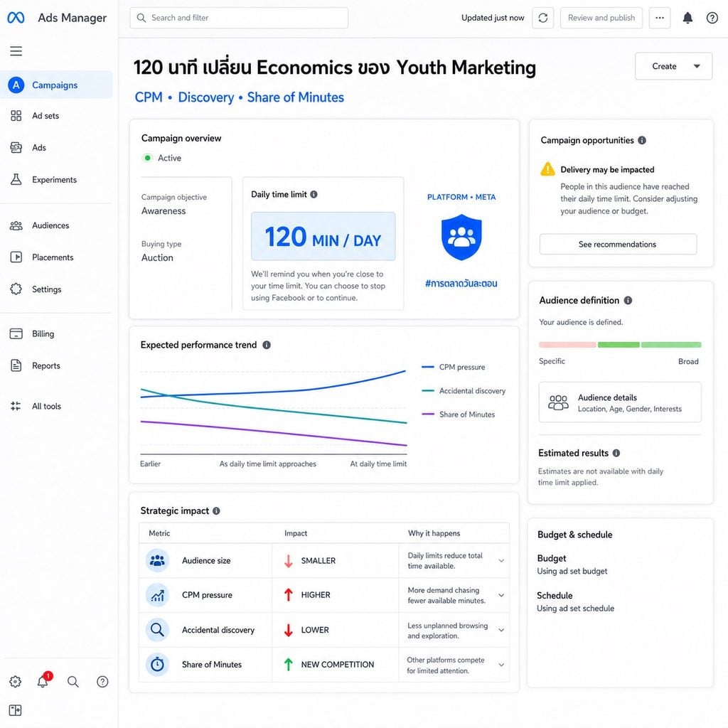The height and width of the screenshot is (728, 728).
Task: Click the Accidental discovery legend line swatch
Action: [427, 390]
